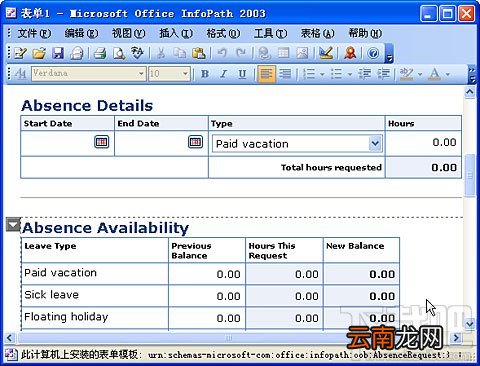This screenshot has width=480, height=366.
Task: Open a file with the folder icon
Action: [39, 53]
